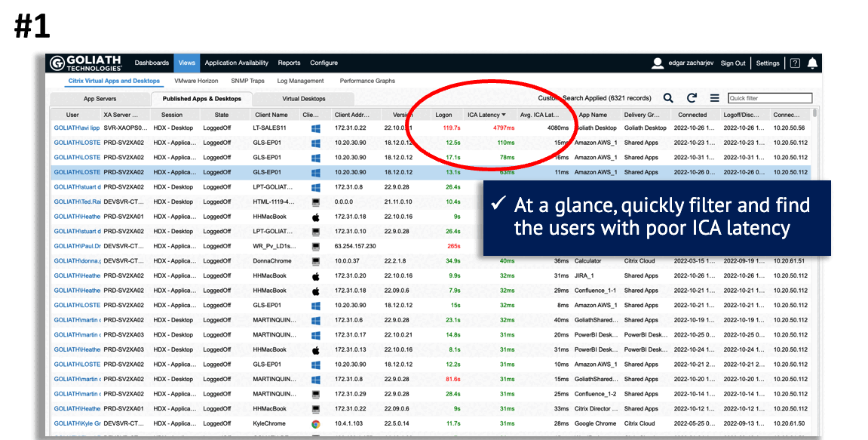Click the monitor icon in the 28.4s logon row
868x440 pixels.
315,394
